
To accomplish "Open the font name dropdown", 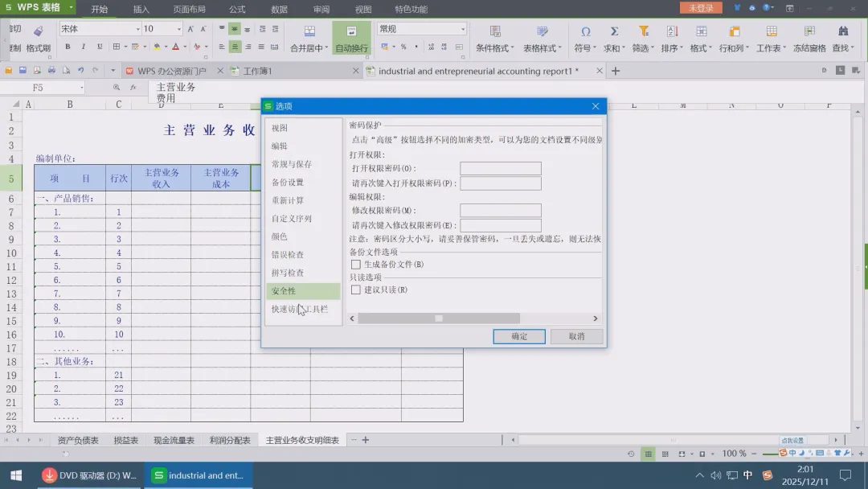I will coord(138,29).
